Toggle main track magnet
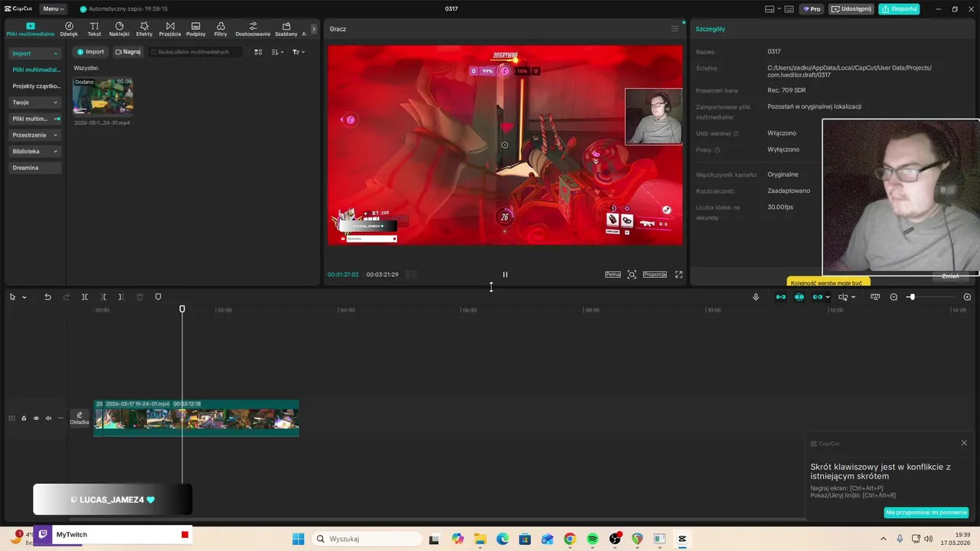980x551 pixels. click(x=781, y=297)
